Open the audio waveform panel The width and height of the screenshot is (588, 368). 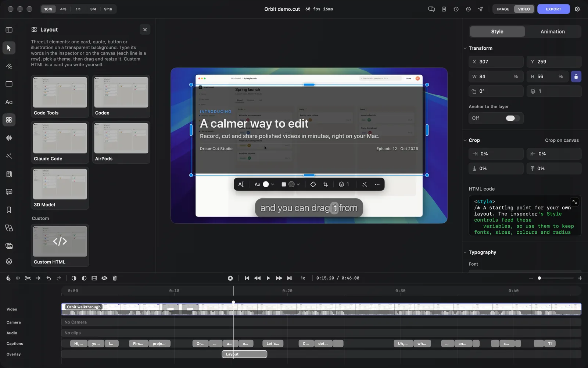click(x=9, y=138)
